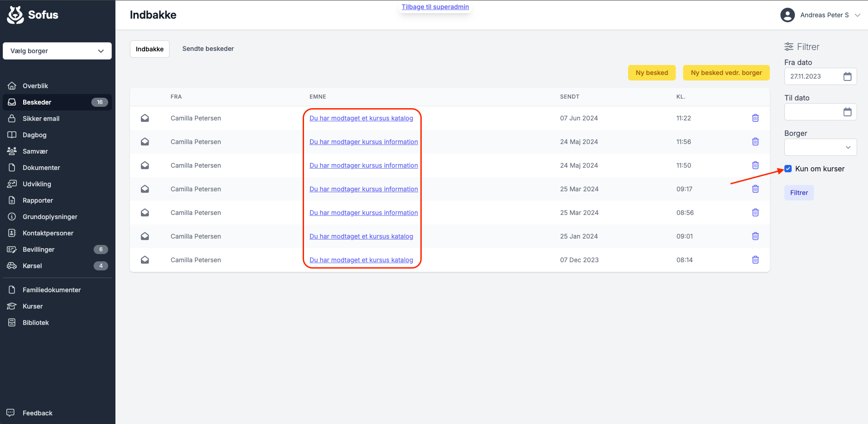
Task: Open the Feedback option in the sidebar
Action: pyautogui.click(x=37, y=413)
